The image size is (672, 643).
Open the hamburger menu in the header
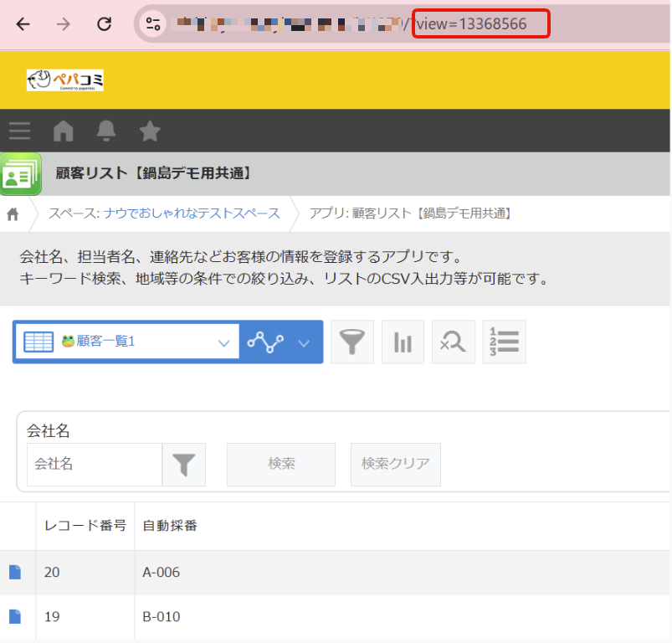pos(19,131)
